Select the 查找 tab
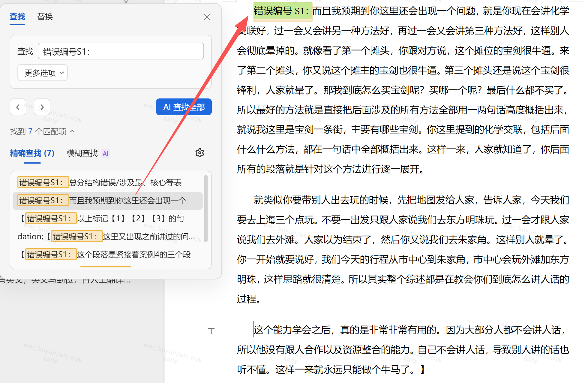The image size is (588, 383). point(17,17)
